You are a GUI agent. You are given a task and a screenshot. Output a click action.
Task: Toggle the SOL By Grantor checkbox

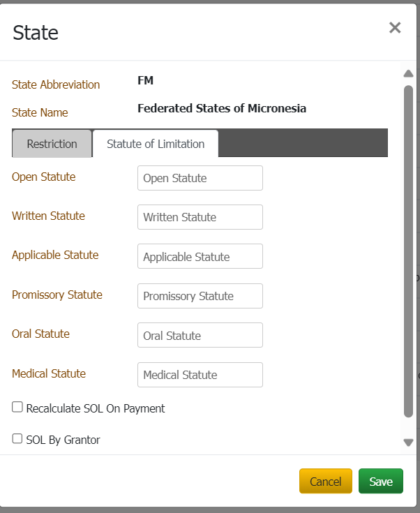click(x=17, y=438)
